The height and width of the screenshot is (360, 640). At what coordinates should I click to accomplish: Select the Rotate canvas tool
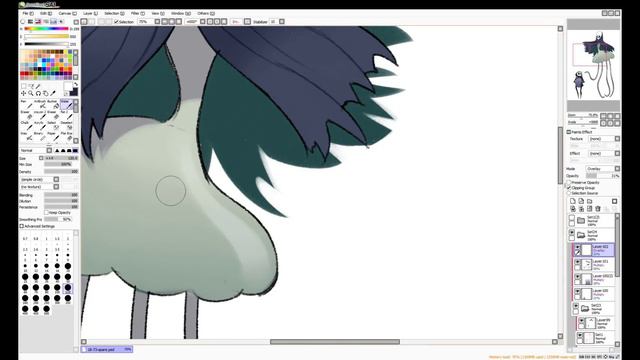[x=38, y=93]
